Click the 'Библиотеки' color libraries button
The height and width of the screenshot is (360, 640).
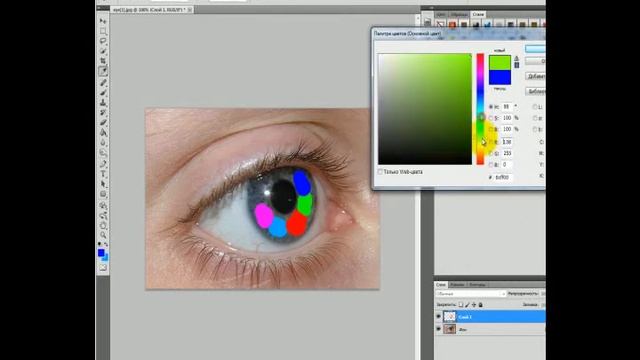pyautogui.click(x=536, y=91)
